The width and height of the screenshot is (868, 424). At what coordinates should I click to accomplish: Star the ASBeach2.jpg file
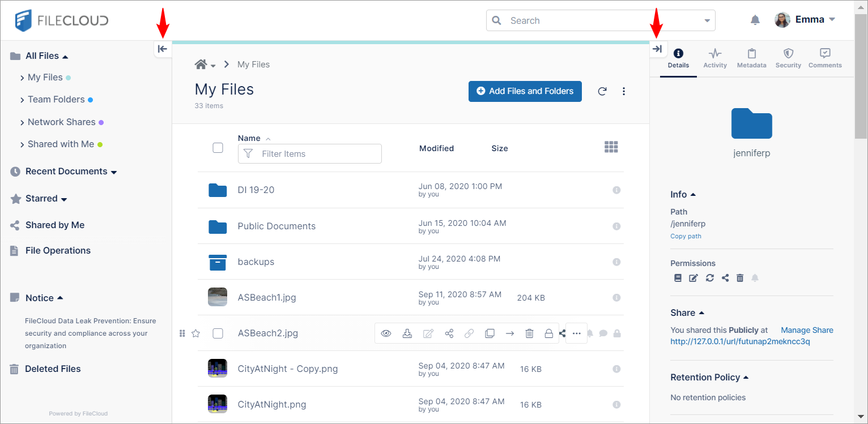(196, 333)
